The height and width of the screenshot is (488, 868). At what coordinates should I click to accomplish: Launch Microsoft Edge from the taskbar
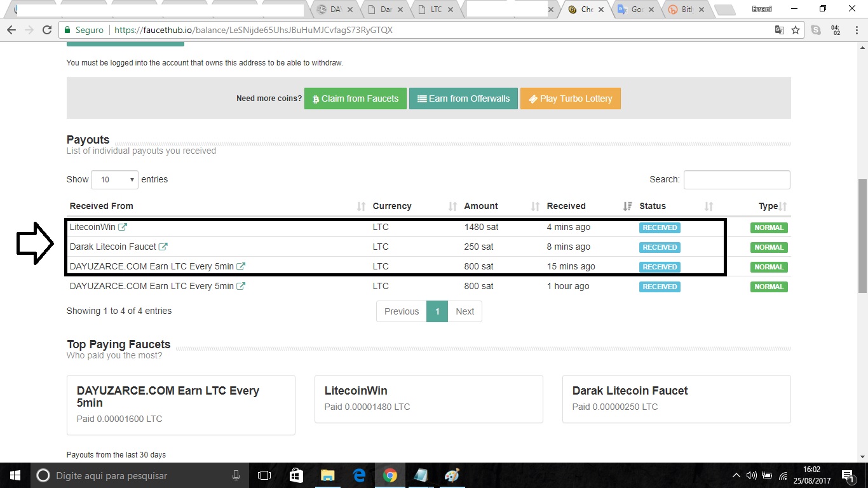359,475
